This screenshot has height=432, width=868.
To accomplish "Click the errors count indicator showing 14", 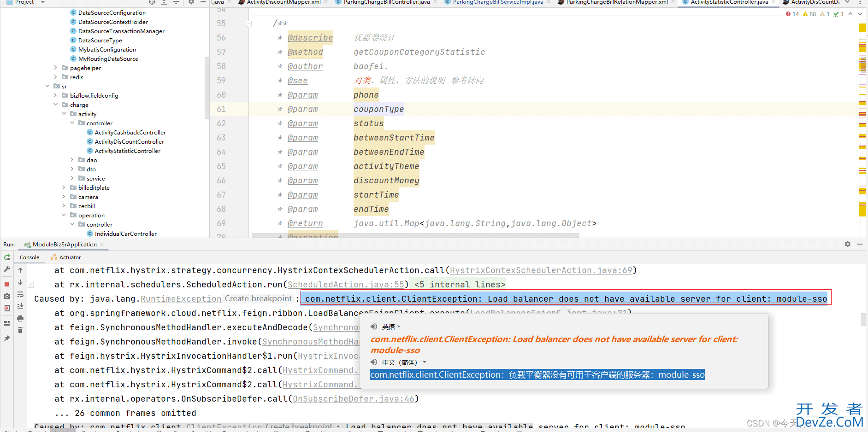I will coord(792,14).
